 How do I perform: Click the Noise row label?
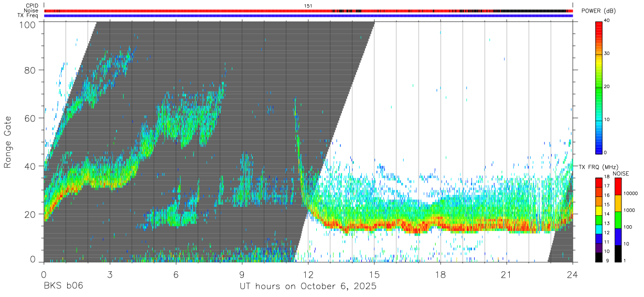32,10
